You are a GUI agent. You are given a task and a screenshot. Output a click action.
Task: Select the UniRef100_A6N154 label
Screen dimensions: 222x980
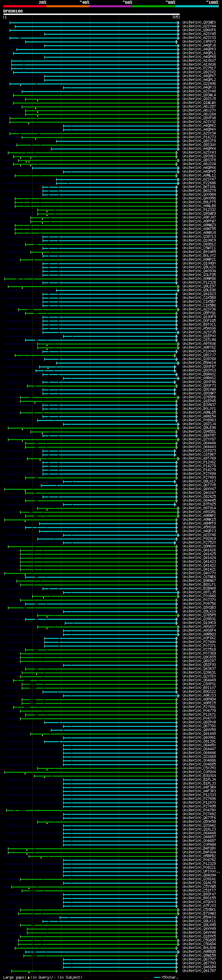click(x=199, y=416)
